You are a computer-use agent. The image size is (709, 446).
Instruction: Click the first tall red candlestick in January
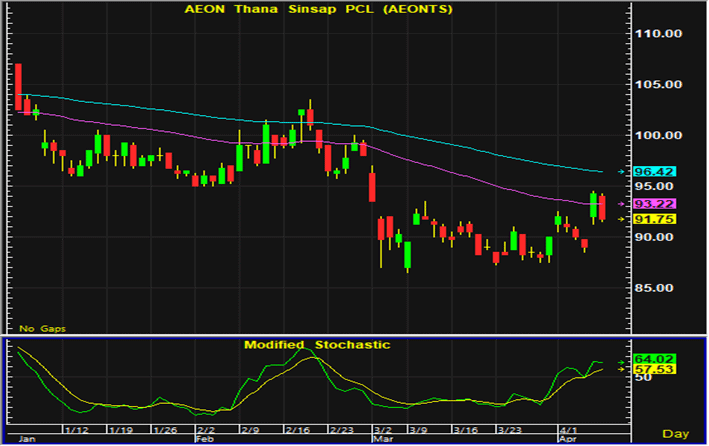pyautogui.click(x=18, y=82)
